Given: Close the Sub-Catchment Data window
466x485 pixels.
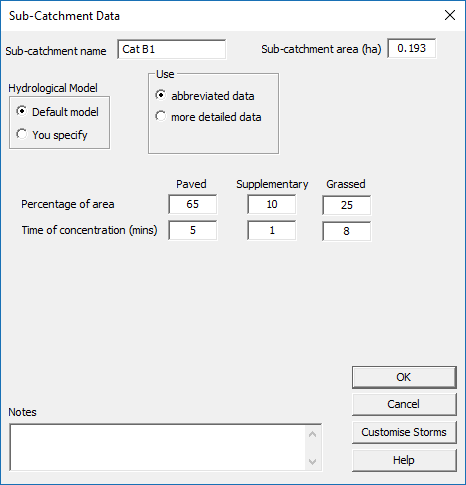Looking at the screenshot, I should click(x=450, y=15).
